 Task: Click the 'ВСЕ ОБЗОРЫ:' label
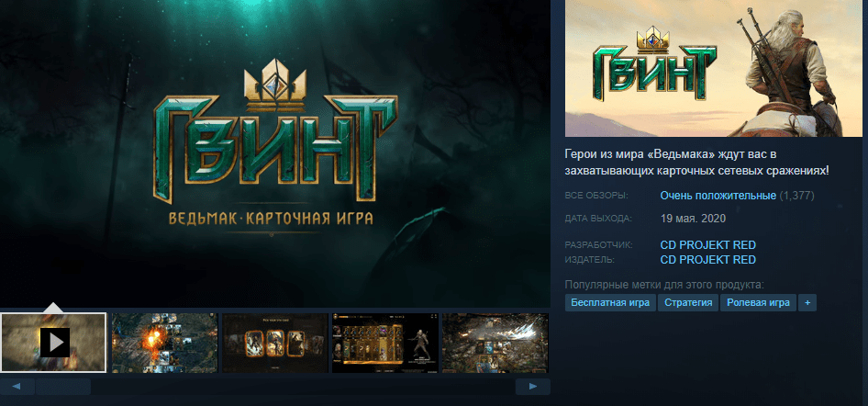[596, 196]
